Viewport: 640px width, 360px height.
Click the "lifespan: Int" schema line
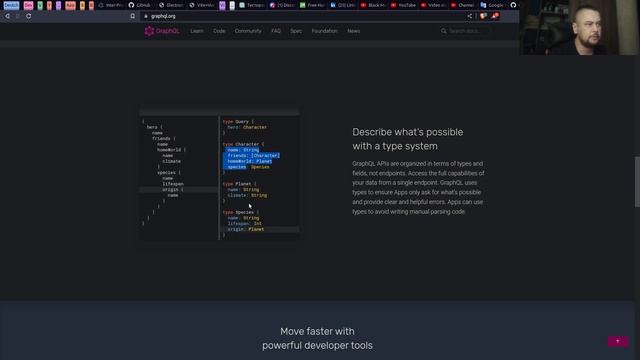coord(244,224)
